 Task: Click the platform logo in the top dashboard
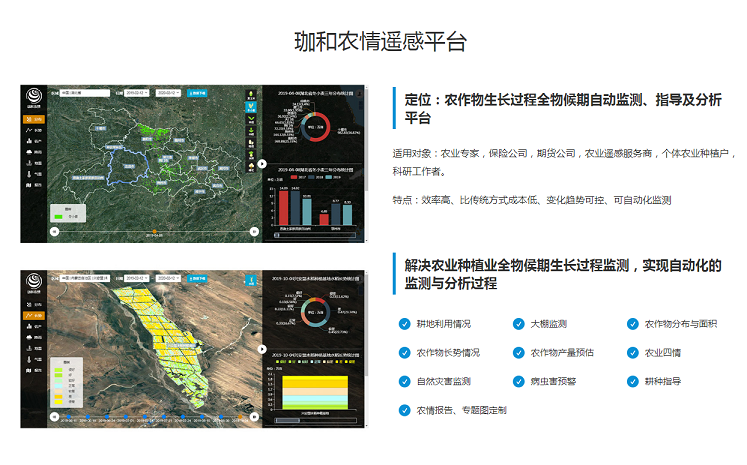pos(33,97)
